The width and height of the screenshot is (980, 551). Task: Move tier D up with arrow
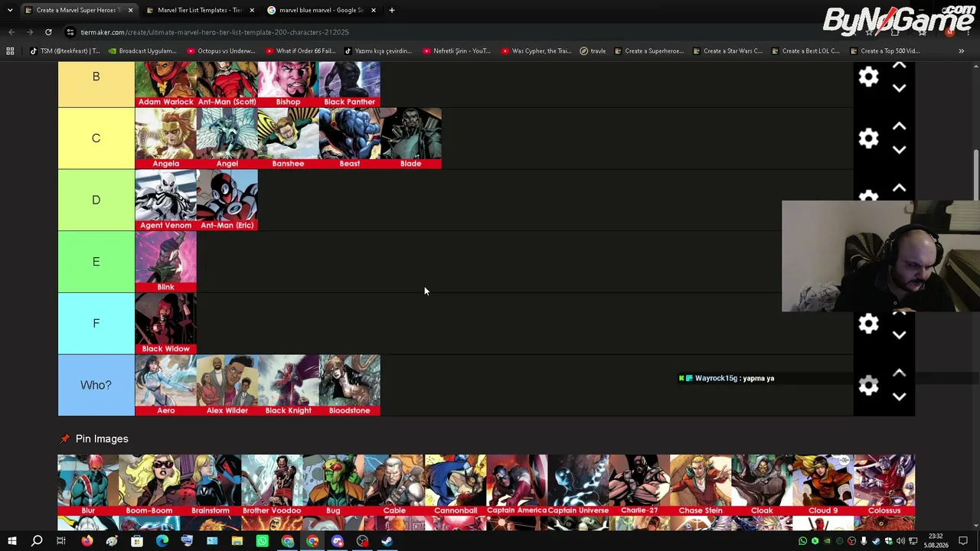(900, 188)
